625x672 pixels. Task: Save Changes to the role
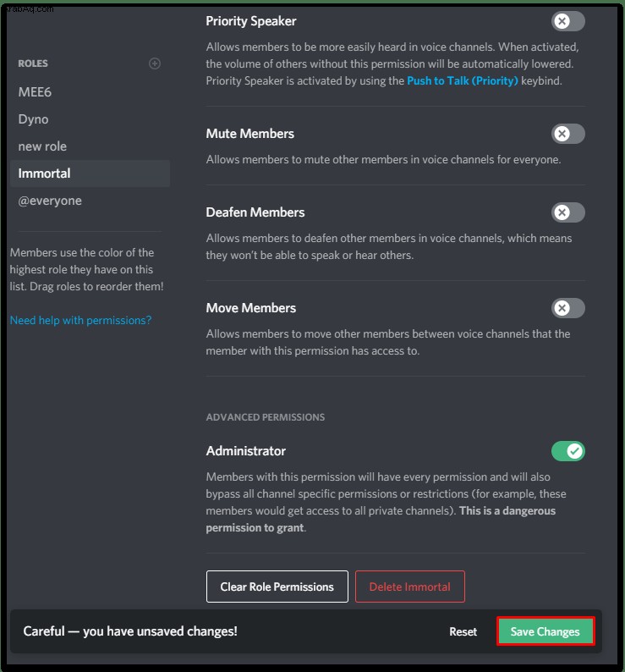546,631
